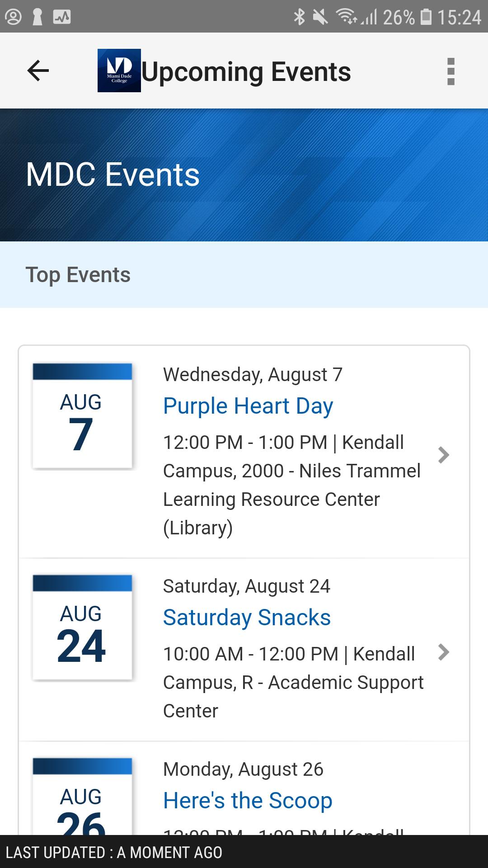The image size is (488, 868).
Task: Open the Purple Heart Day link
Action: coord(248,406)
